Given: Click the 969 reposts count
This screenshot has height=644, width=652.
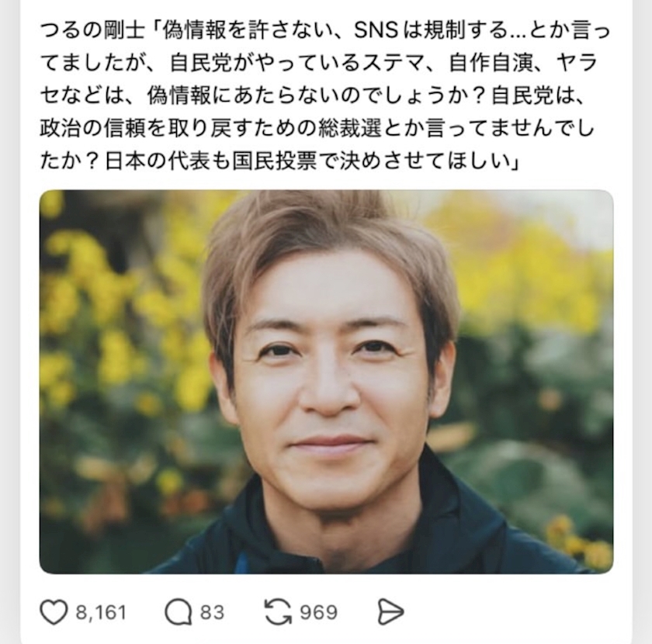Looking at the screenshot, I should [x=318, y=612].
